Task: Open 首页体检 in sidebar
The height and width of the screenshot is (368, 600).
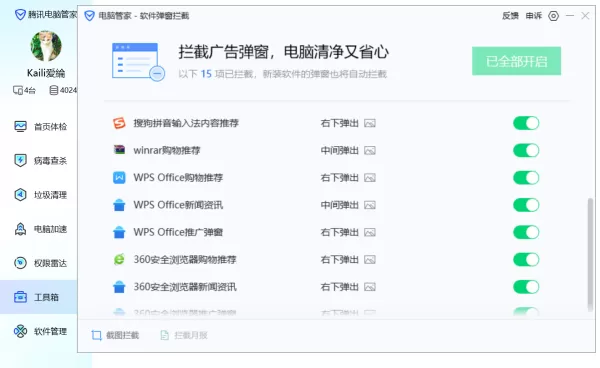Action: [x=40, y=127]
